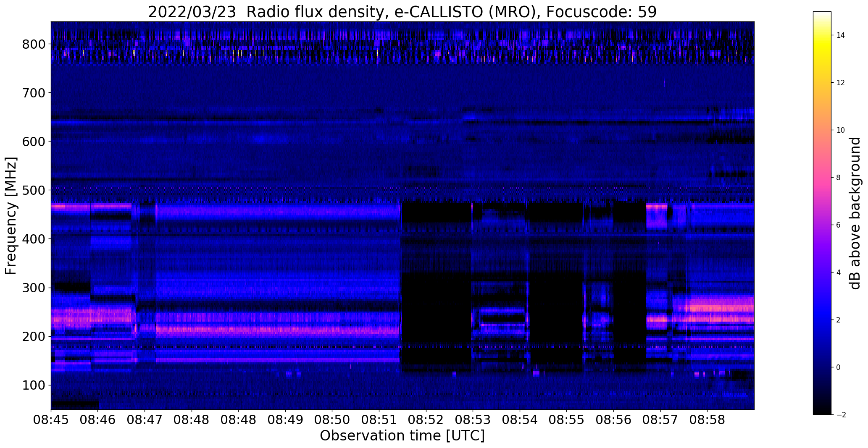The height and width of the screenshot is (448, 868).
Task: Click the 300 frequency tick label
Action: click(x=34, y=288)
